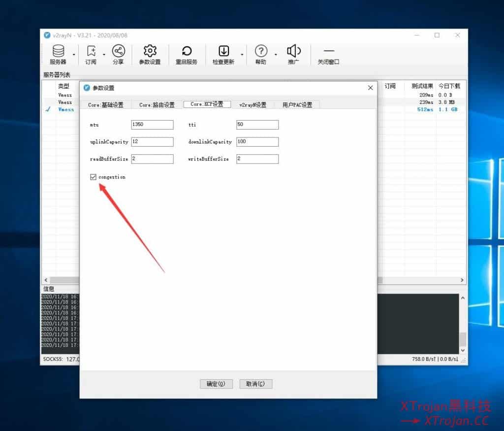Open 参数设置 parameter settings icon
Screen dimensions: 504x431
(150, 51)
